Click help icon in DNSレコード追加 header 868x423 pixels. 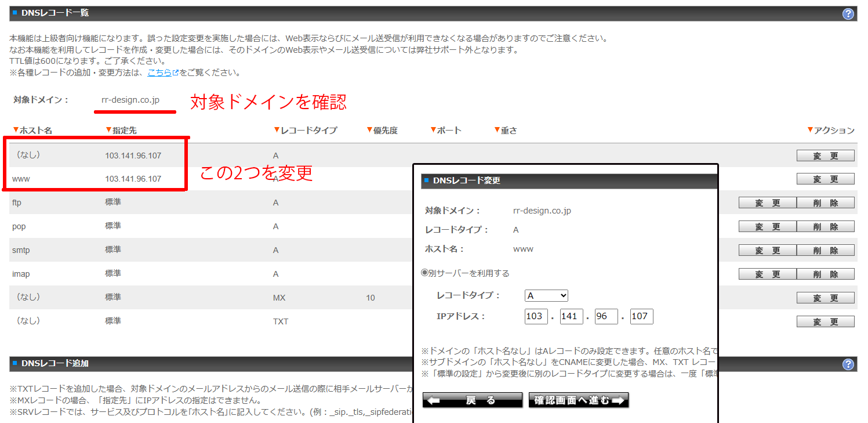pos(848,364)
